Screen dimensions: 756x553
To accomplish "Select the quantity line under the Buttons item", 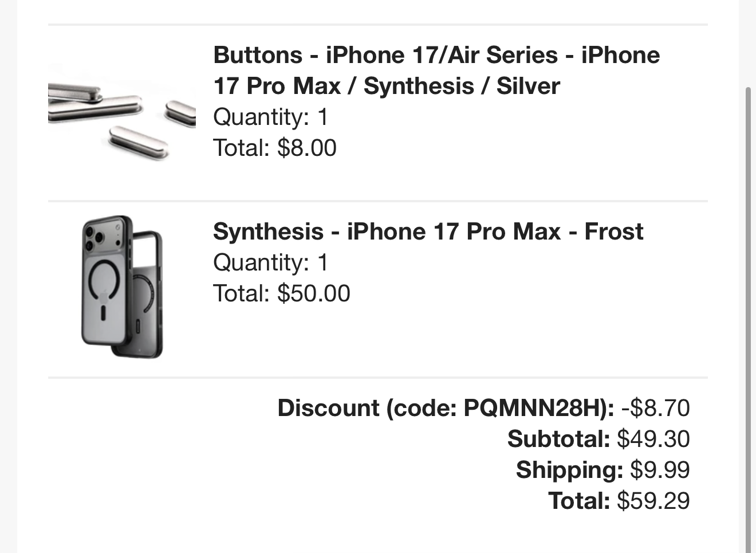I will (270, 117).
